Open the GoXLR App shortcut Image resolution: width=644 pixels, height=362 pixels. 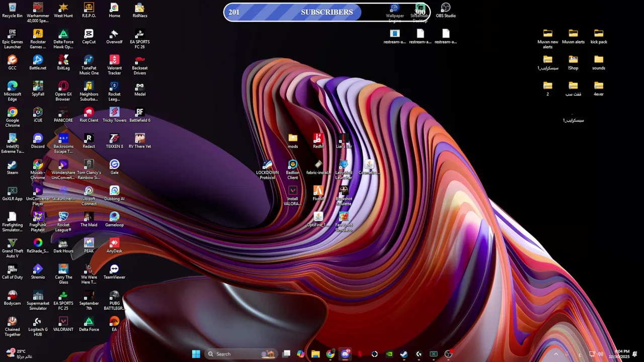click(x=13, y=193)
